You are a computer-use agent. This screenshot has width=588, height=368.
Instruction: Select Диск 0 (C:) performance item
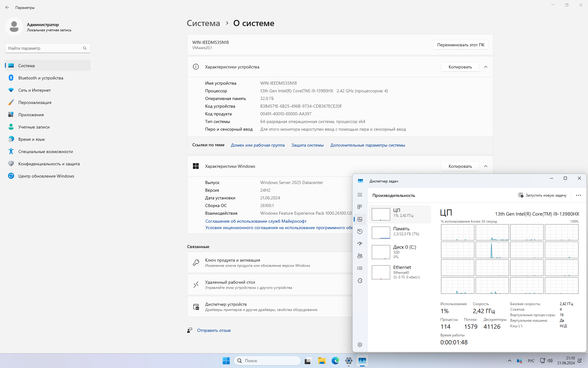(x=400, y=252)
